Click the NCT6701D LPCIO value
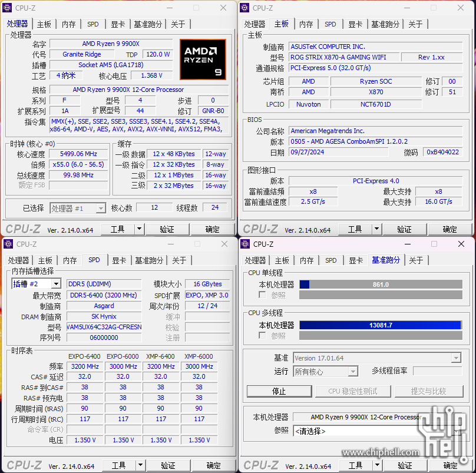 (376, 104)
